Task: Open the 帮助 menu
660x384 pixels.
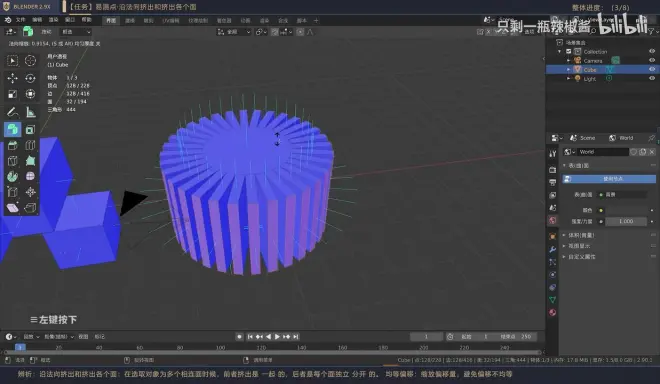Action: pyautogui.click(x=86, y=20)
